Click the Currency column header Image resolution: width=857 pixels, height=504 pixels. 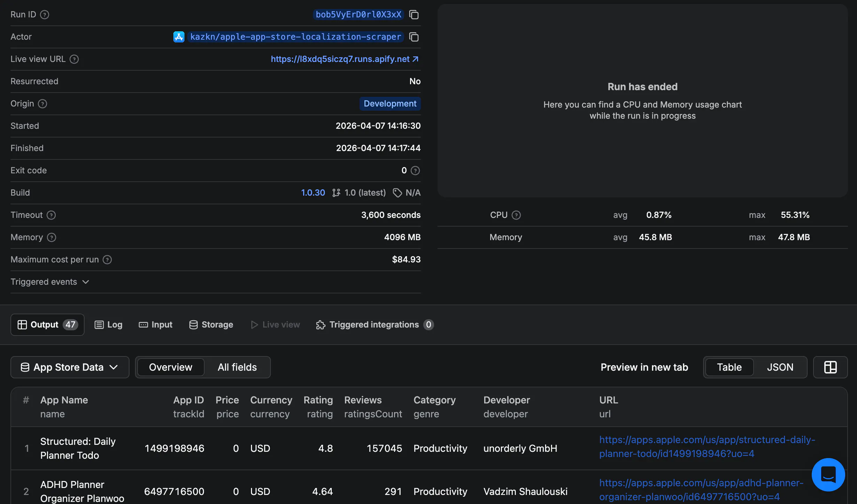point(271,400)
